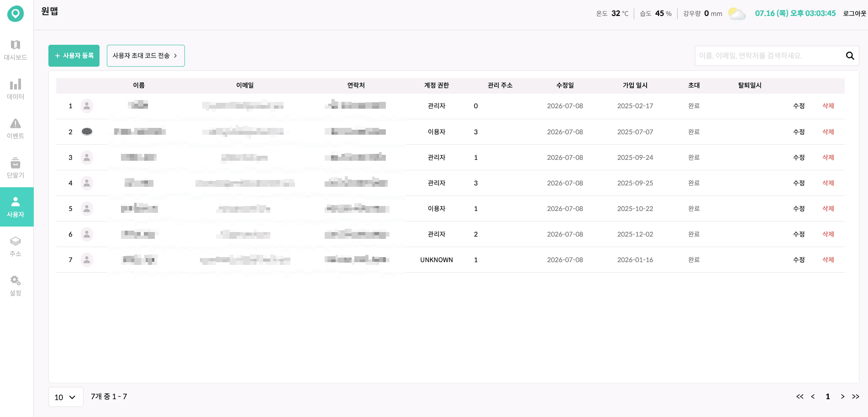Click 수정 for row 1
The height and width of the screenshot is (417, 868).
pos(799,106)
